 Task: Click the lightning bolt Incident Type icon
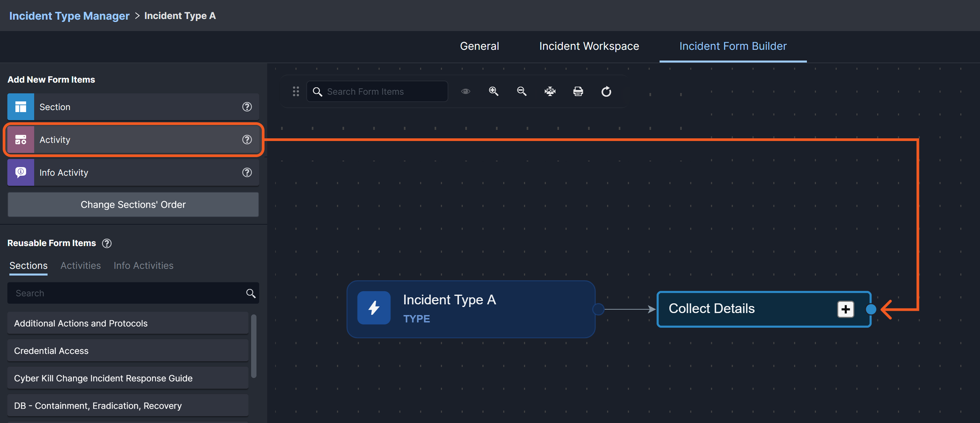tap(374, 308)
